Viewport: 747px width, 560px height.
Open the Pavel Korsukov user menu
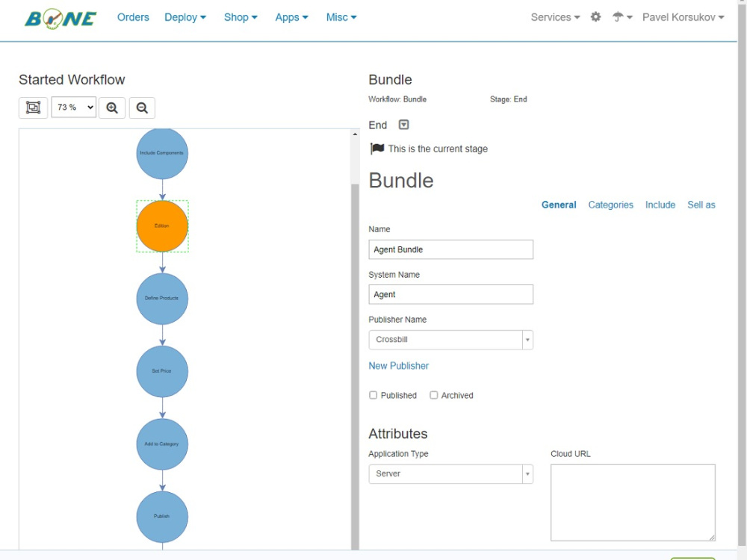(684, 17)
